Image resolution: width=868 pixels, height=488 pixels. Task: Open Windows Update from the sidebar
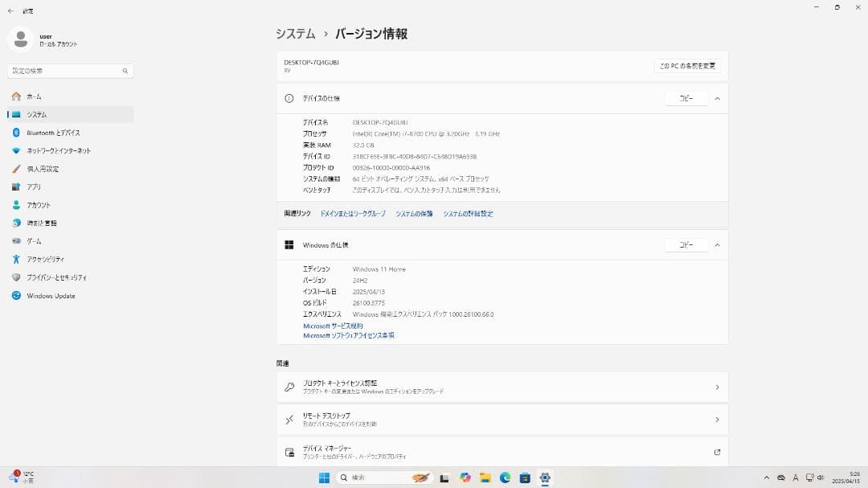tap(18, 295)
